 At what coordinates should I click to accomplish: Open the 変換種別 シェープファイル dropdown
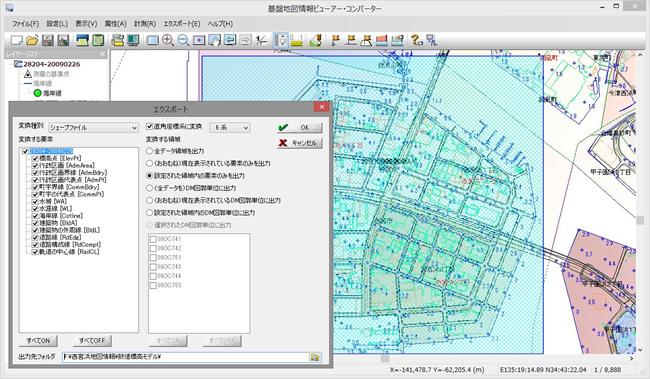93,127
